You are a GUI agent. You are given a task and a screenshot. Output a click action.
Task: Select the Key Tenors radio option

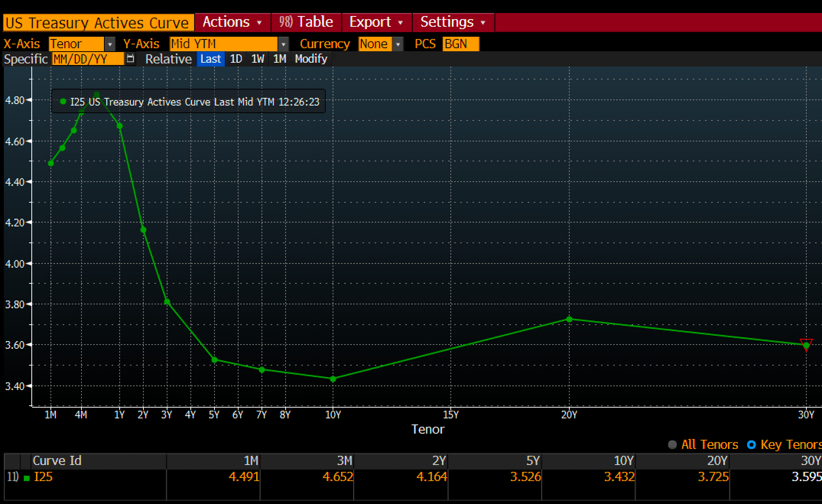coord(751,445)
